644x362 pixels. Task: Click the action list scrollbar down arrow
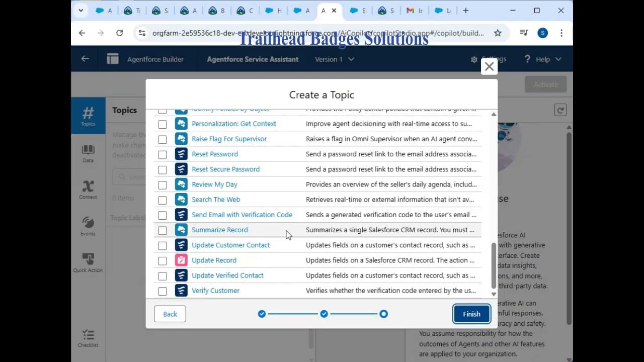point(494,294)
